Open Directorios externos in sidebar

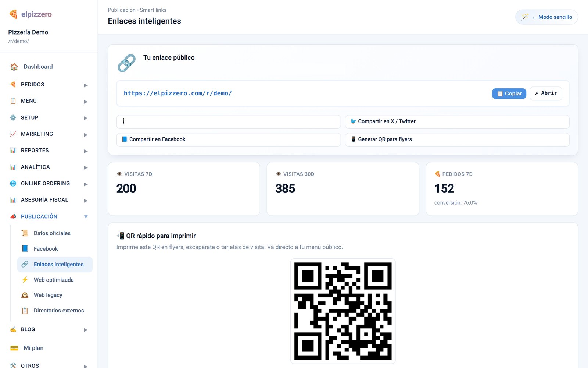pos(55,311)
